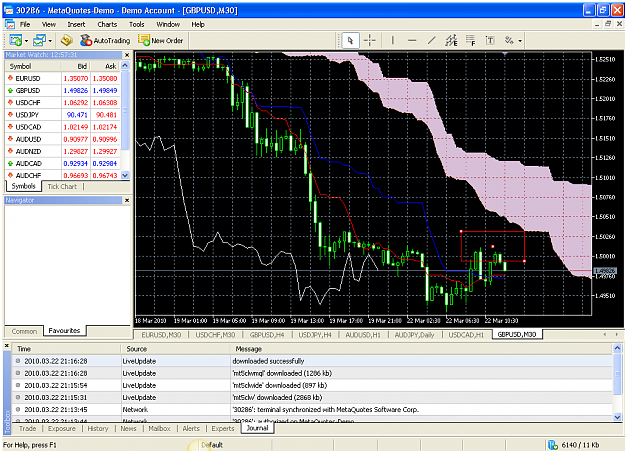The image size is (625, 451).
Task: Click the Ask column header
Action: click(x=106, y=66)
